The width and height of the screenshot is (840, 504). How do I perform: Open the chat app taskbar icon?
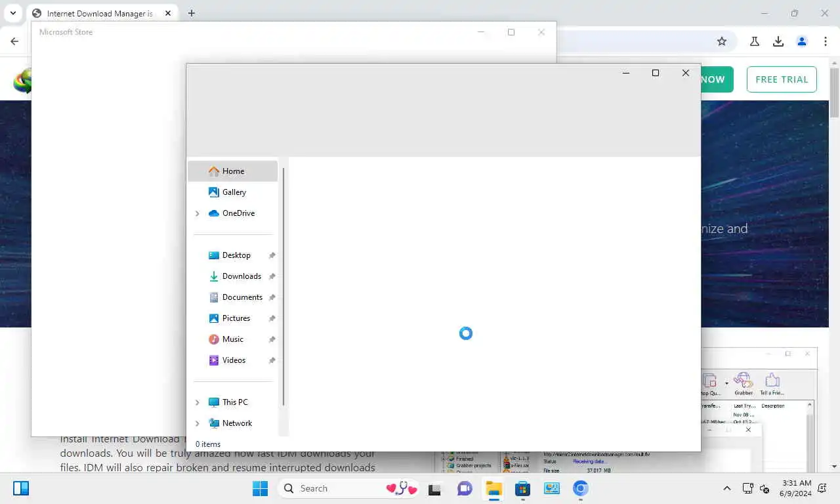[465, 488]
